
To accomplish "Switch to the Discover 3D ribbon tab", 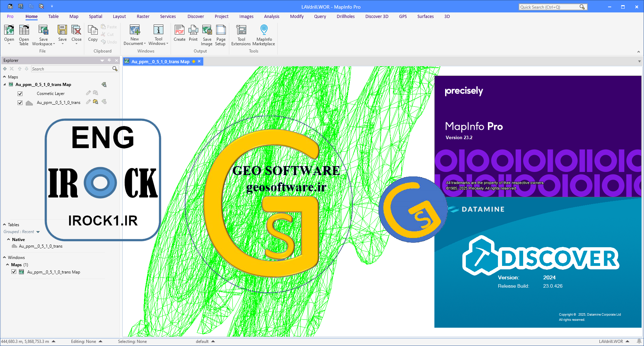I will (377, 17).
